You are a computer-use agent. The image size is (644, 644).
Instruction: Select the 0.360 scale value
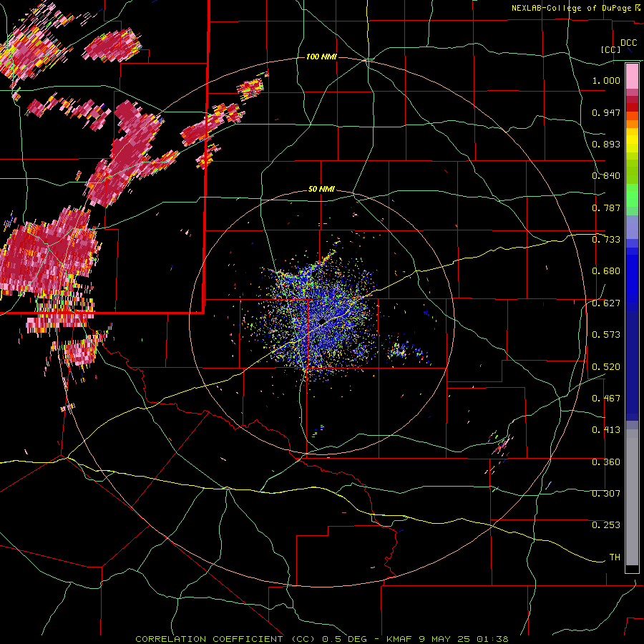(606, 462)
